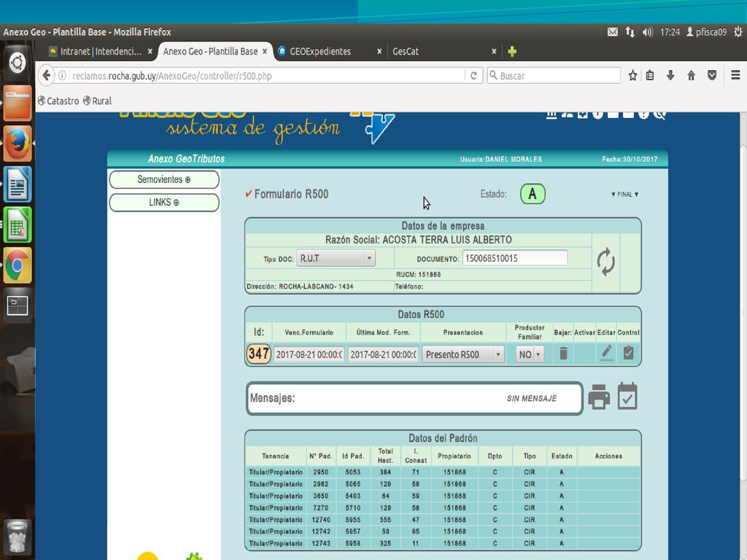The image size is (747, 560).
Task: Expand the LINKS sidebar menu
Action: [164, 203]
